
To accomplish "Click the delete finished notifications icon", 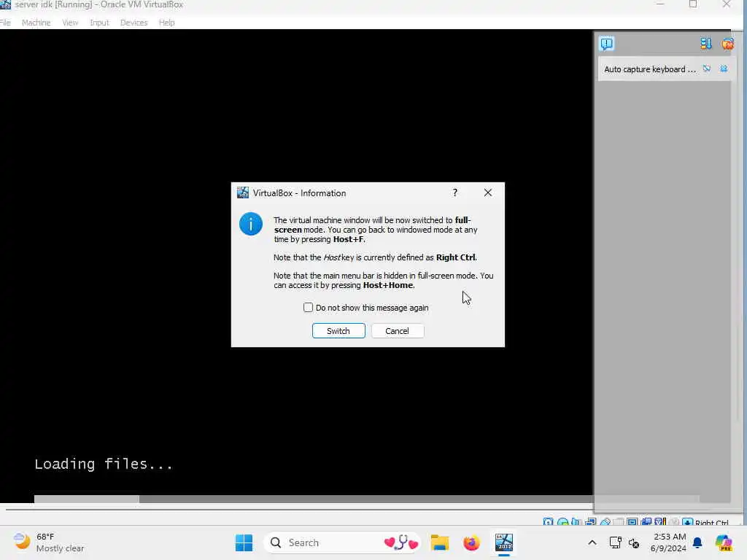I will tap(727, 44).
